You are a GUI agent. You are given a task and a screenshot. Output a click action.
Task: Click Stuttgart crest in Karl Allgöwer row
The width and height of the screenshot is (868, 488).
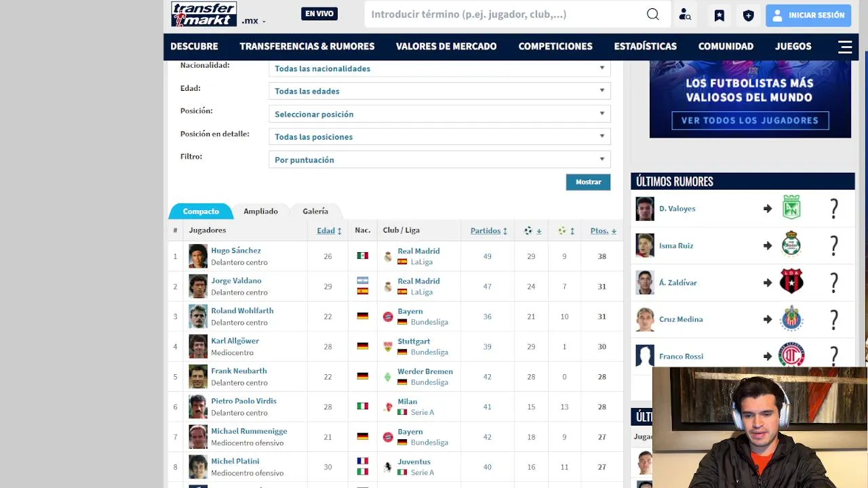(x=388, y=346)
